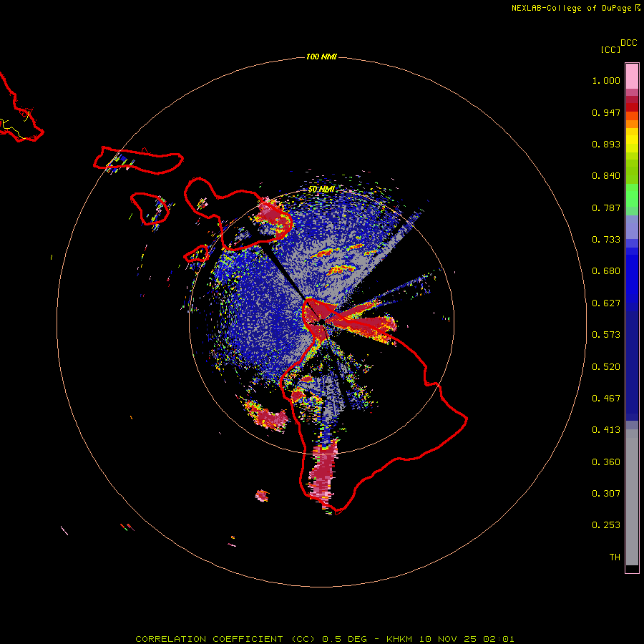This screenshot has width=644, height=644.
Task: Select the 0.573 scale value
Action: 606,335
